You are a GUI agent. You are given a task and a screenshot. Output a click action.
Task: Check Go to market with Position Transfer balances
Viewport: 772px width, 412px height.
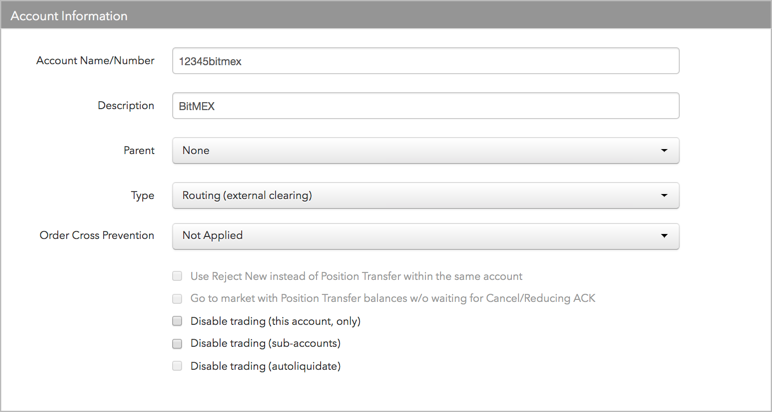(x=177, y=298)
